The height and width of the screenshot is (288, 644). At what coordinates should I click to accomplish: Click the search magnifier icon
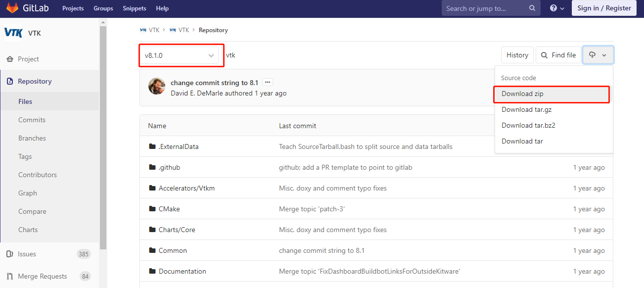pyautogui.click(x=532, y=8)
